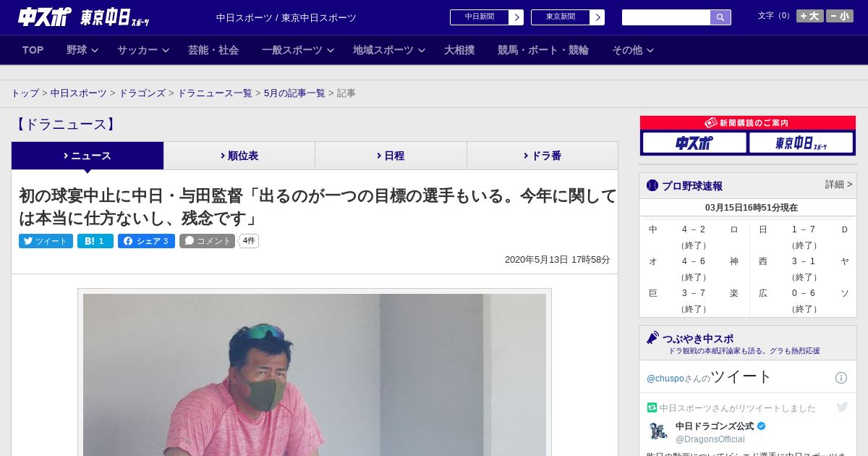
Task: Expand the 地域スポーツ menu dropdown
Action: tap(389, 50)
